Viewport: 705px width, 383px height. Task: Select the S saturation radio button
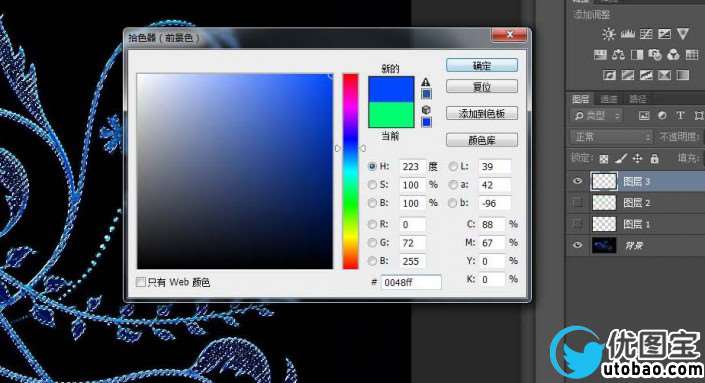coord(372,185)
